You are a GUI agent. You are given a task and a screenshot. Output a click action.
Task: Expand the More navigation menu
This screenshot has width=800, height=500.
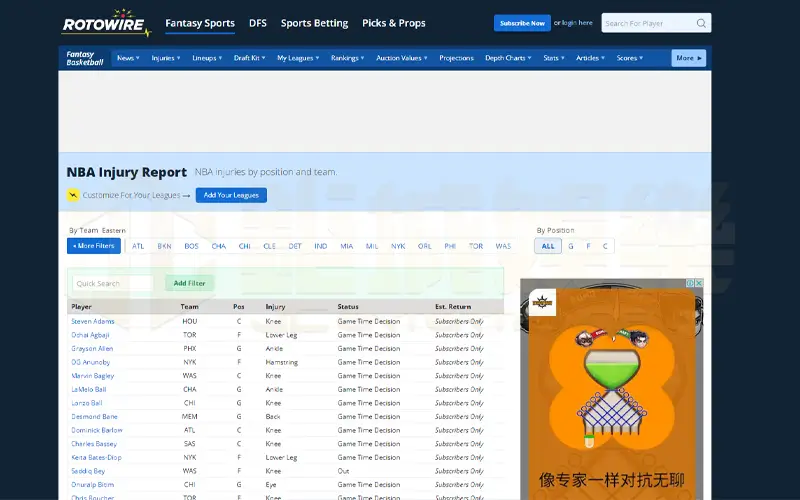(688, 58)
